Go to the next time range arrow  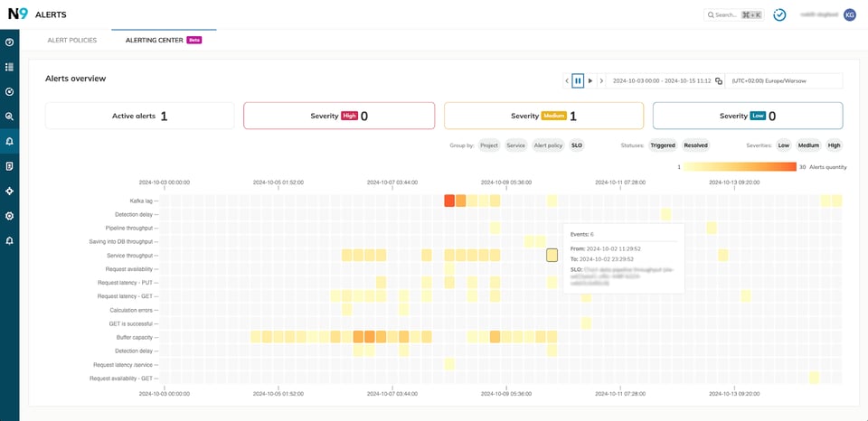coord(601,80)
